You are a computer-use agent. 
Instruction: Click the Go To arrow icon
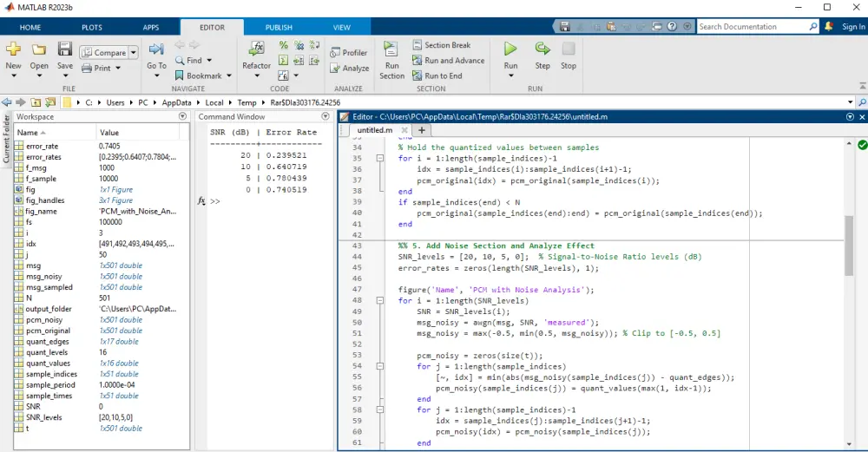click(x=156, y=49)
